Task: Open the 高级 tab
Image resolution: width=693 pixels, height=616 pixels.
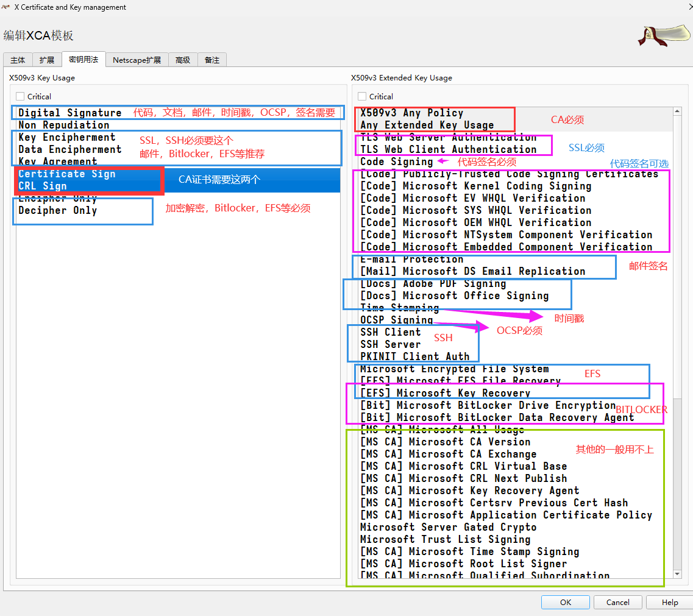Action: pos(183,60)
